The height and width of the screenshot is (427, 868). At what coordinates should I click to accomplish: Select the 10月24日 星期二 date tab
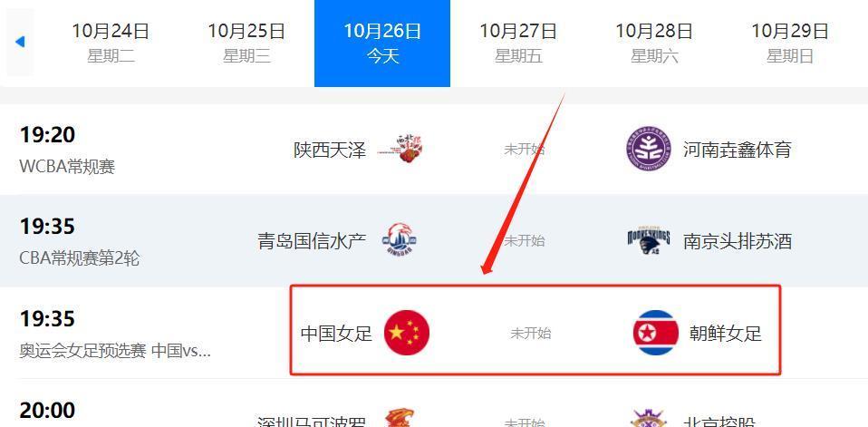tap(111, 42)
